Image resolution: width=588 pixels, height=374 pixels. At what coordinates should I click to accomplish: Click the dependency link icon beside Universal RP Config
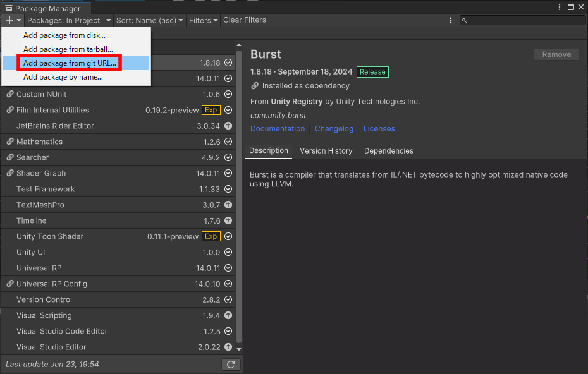(10, 284)
